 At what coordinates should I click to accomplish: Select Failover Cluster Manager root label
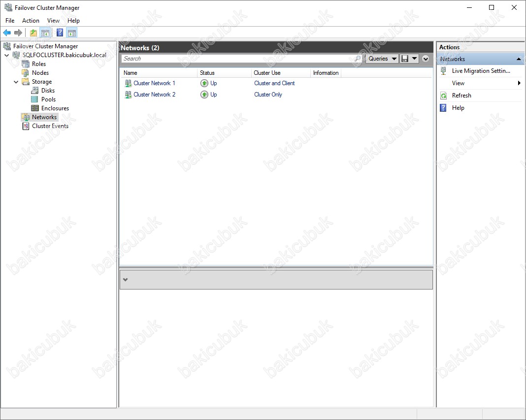[x=46, y=46]
